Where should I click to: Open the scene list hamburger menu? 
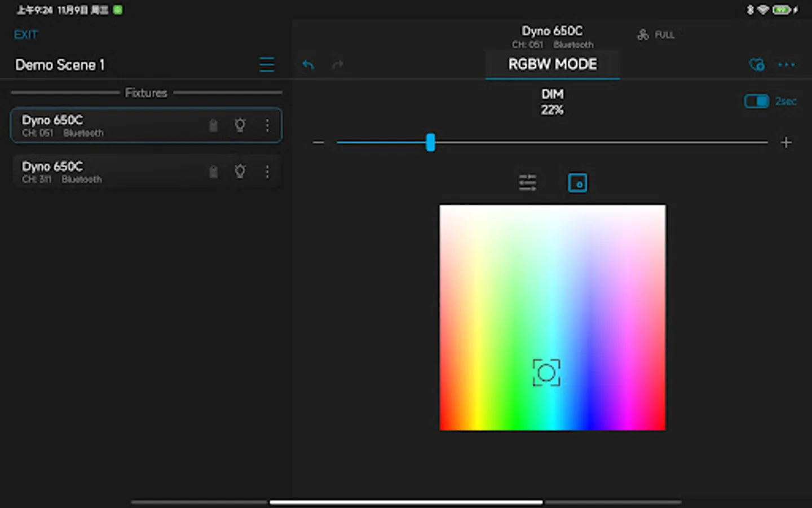point(267,65)
